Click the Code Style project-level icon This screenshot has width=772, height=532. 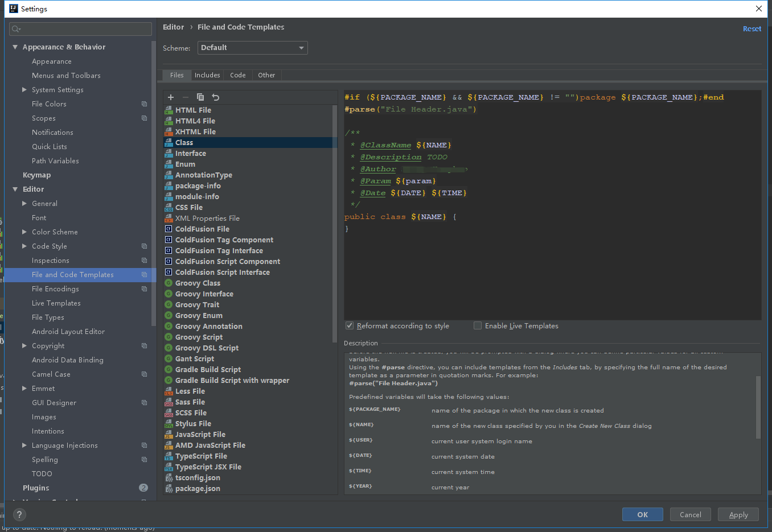pyautogui.click(x=144, y=246)
